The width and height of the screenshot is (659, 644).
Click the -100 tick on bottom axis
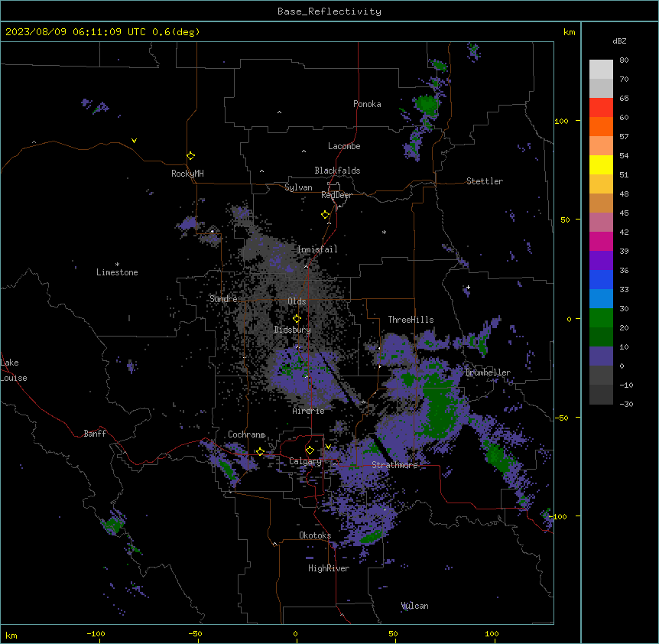click(x=96, y=633)
